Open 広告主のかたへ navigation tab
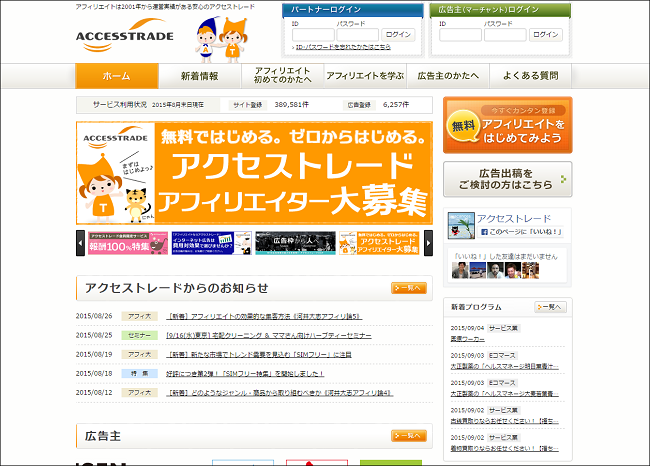This screenshot has width=650, height=466. (x=448, y=76)
